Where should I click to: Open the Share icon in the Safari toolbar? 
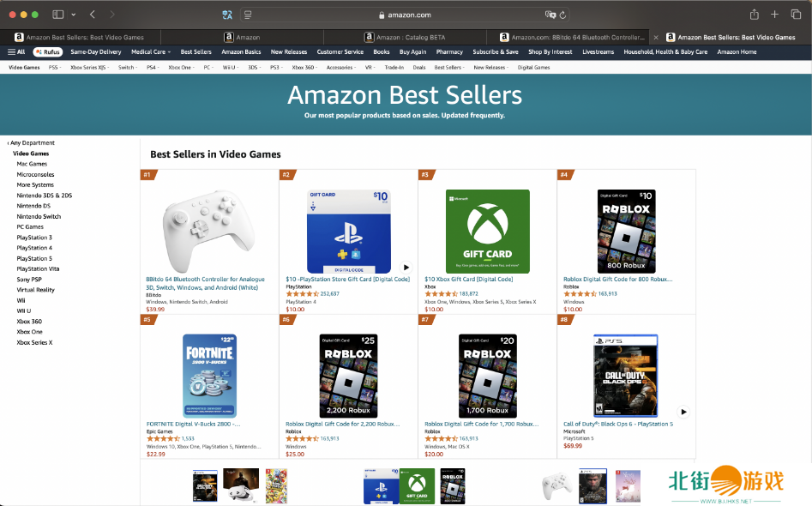coord(755,15)
